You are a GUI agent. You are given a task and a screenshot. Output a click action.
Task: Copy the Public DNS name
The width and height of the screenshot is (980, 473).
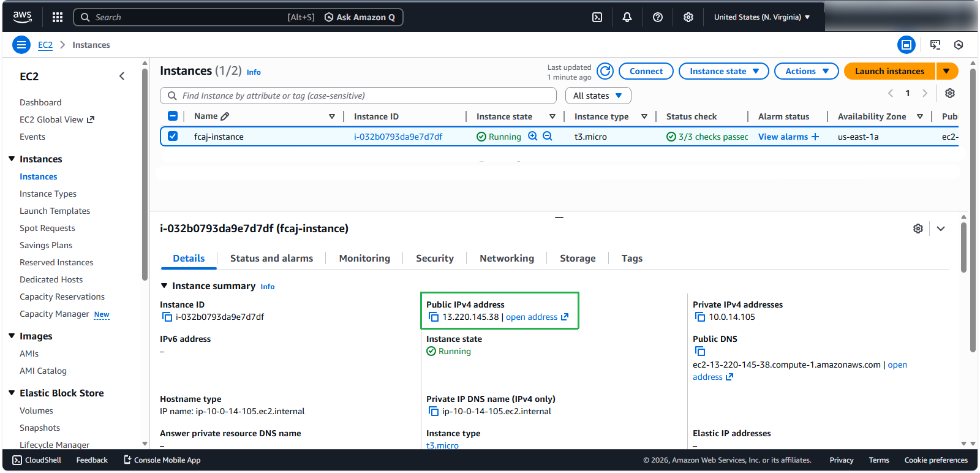(x=700, y=351)
